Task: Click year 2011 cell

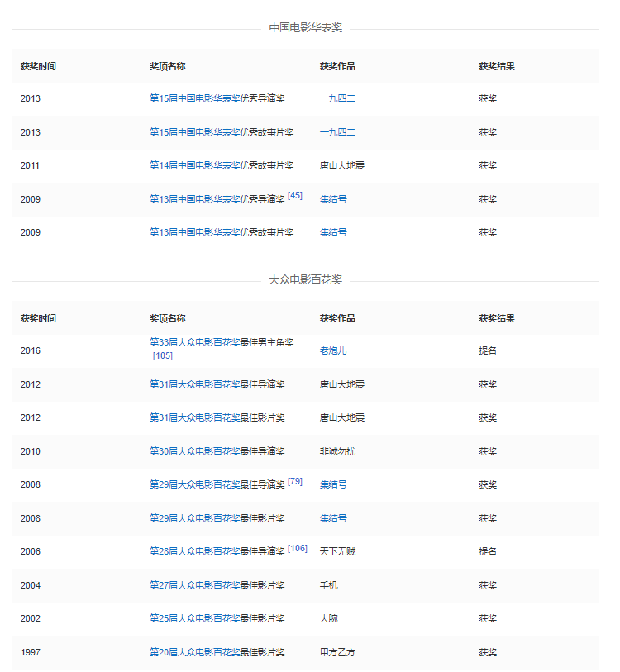Action: pos(31,165)
